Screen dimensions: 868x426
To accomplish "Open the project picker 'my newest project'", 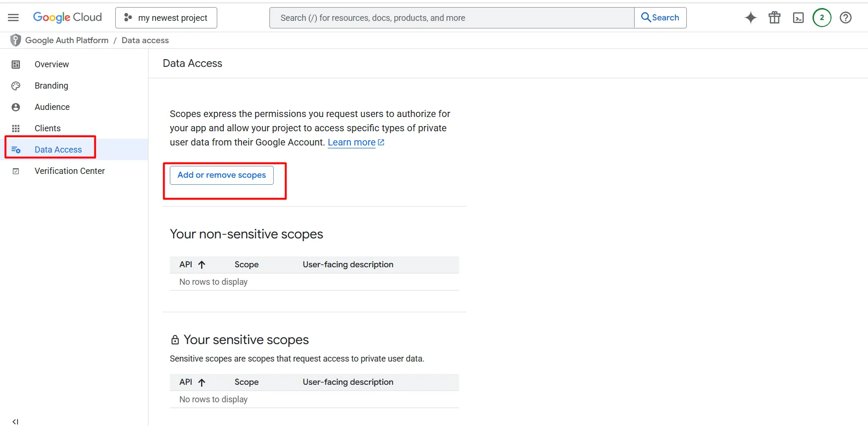I will tap(166, 18).
